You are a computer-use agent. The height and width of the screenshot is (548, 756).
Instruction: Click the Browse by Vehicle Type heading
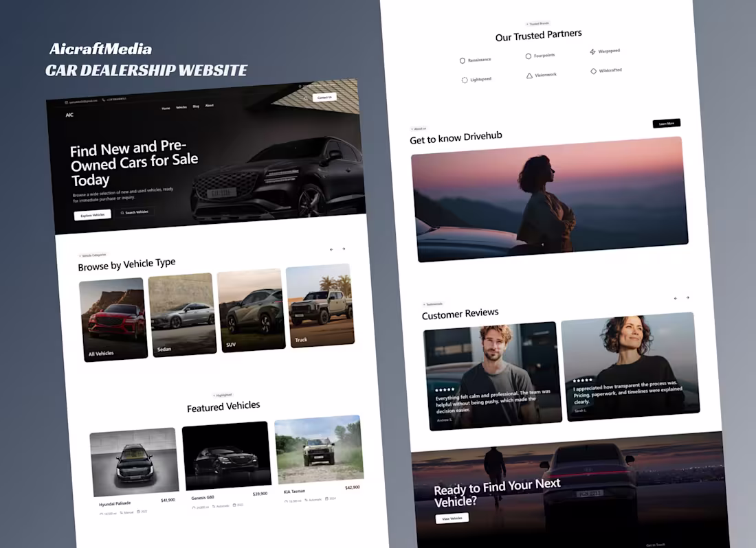pos(127,264)
